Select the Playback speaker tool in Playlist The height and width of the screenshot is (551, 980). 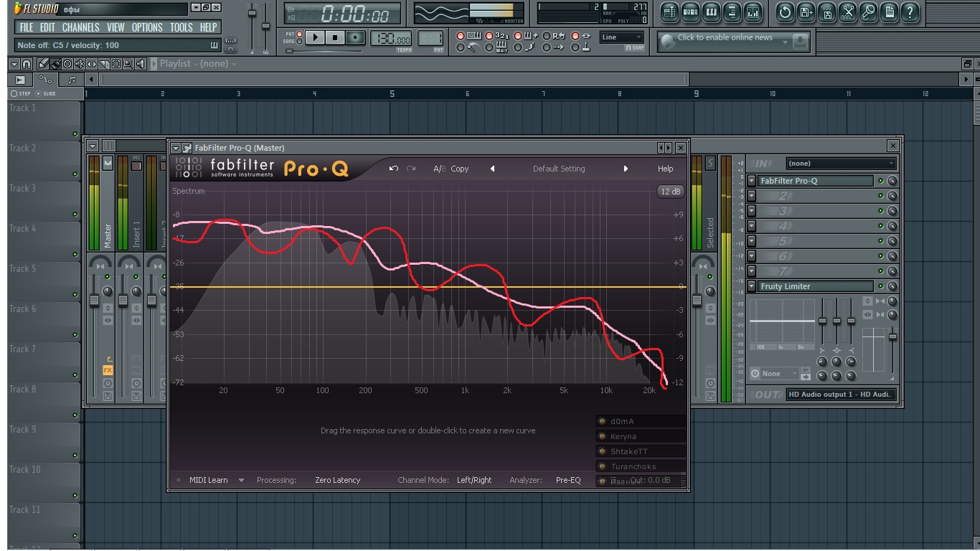[141, 64]
